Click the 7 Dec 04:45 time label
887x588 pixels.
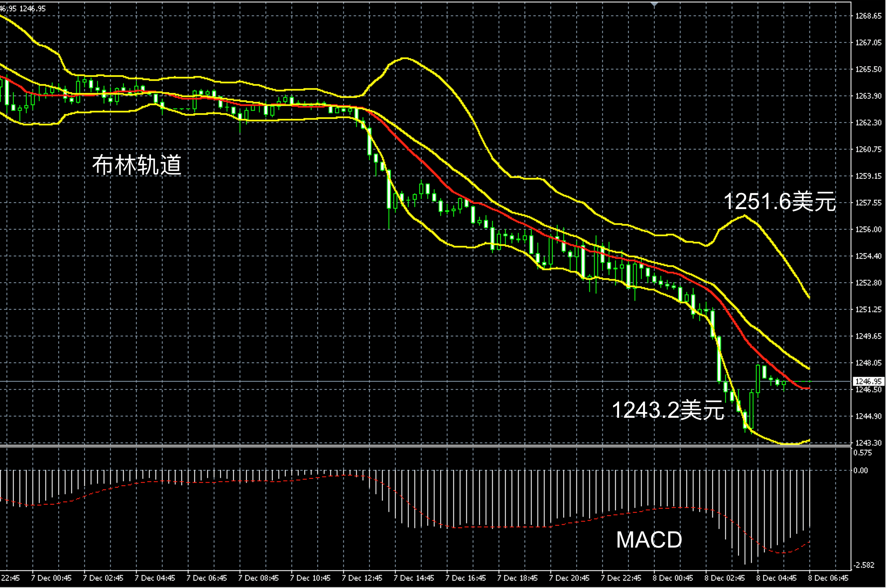[x=155, y=578]
